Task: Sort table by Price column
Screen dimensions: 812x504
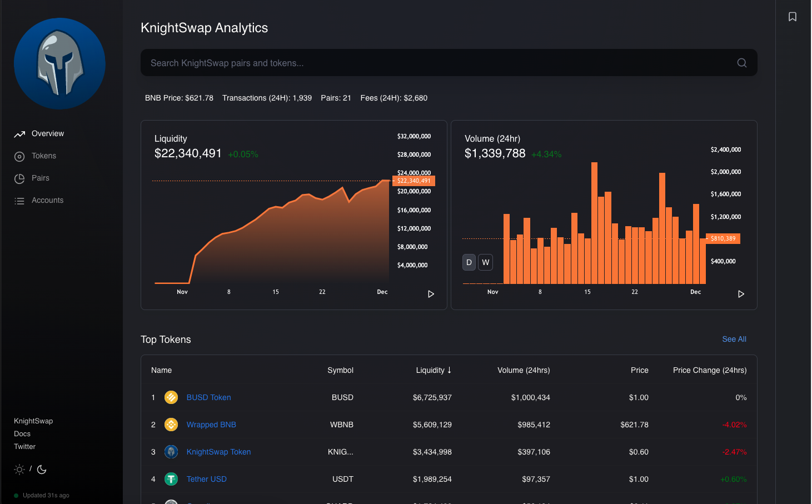Action: click(640, 370)
